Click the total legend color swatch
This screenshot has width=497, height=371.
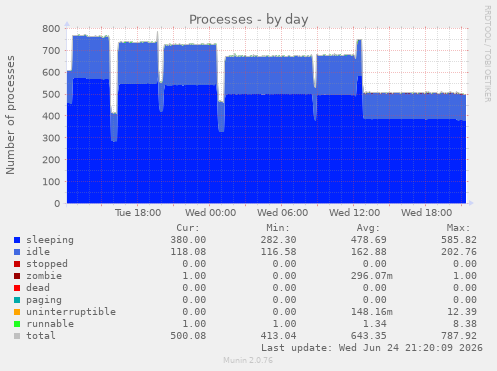click(17, 336)
